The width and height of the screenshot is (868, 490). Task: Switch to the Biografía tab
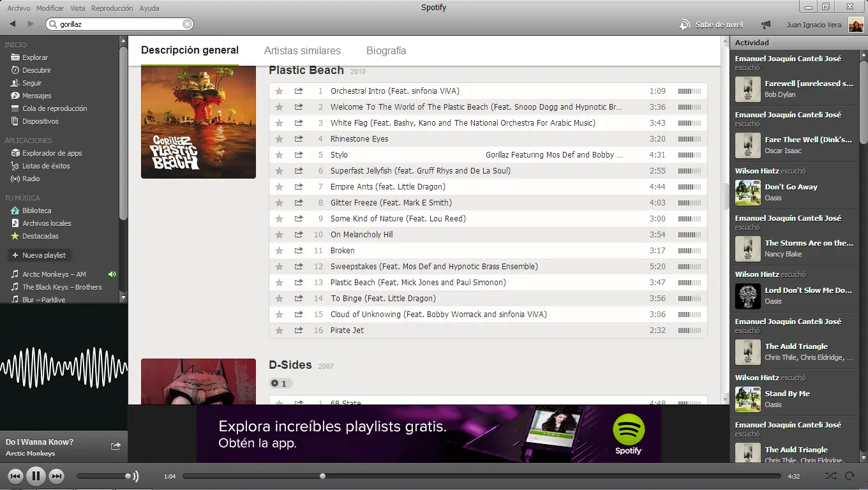pyautogui.click(x=386, y=51)
